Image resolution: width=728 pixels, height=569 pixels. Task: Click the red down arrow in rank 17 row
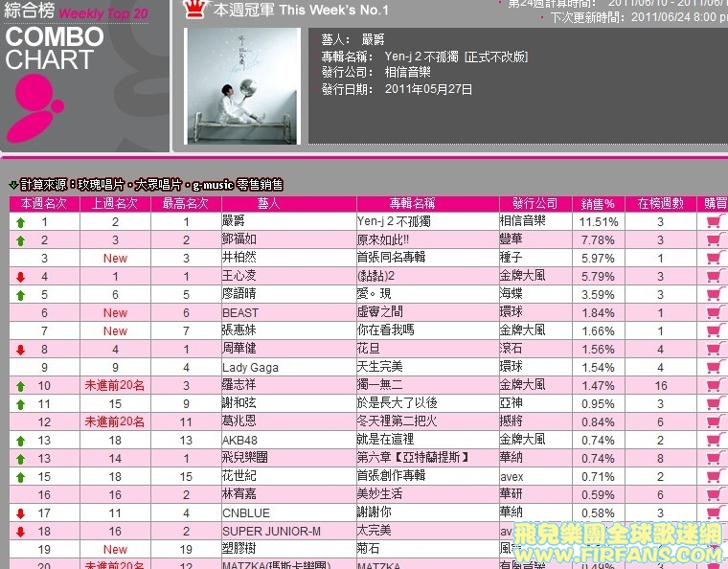tap(20, 513)
